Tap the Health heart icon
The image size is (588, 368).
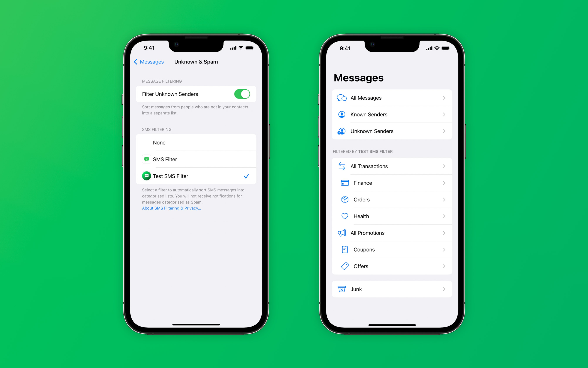click(x=344, y=216)
